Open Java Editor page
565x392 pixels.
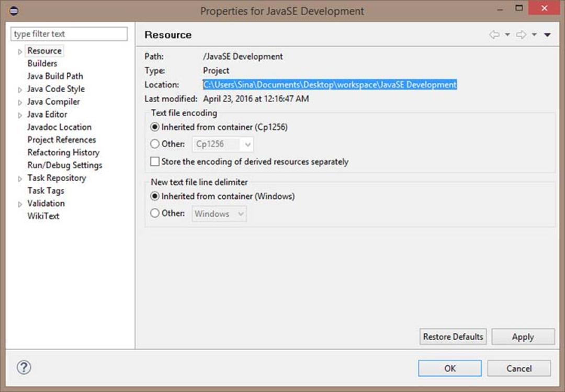click(x=47, y=114)
